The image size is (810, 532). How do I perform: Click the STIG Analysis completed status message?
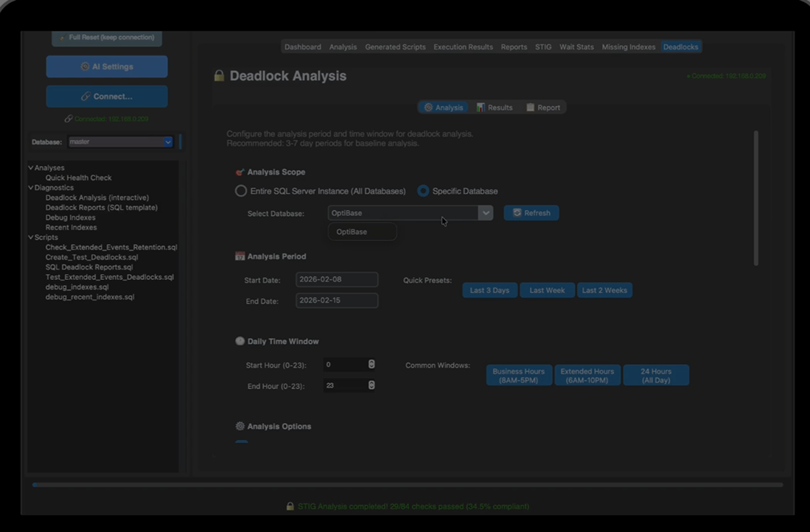[x=413, y=507]
